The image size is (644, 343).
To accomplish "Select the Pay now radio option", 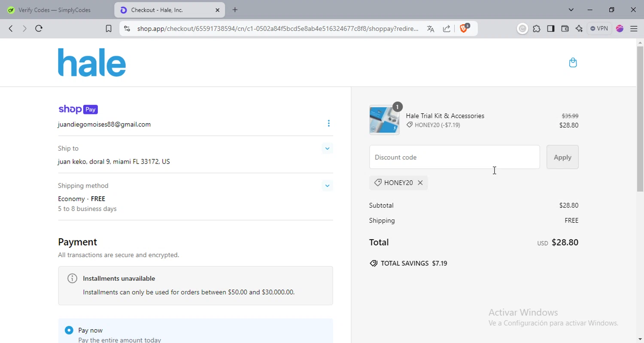I will click(69, 330).
